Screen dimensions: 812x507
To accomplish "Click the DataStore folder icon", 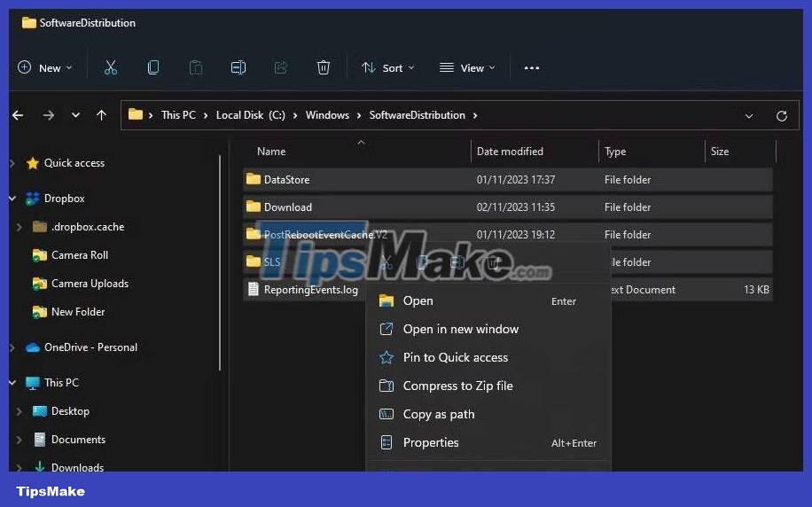I will (254, 179).
